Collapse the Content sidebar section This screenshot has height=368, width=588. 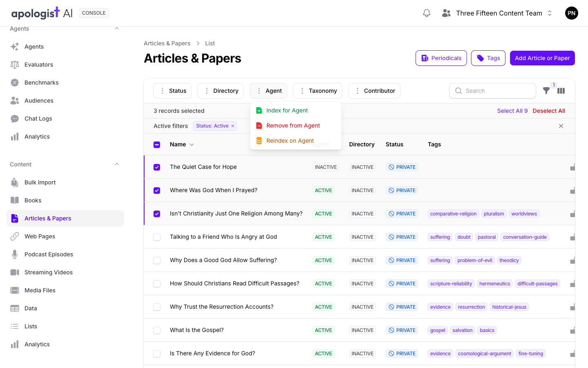click(x=117, y=164)
